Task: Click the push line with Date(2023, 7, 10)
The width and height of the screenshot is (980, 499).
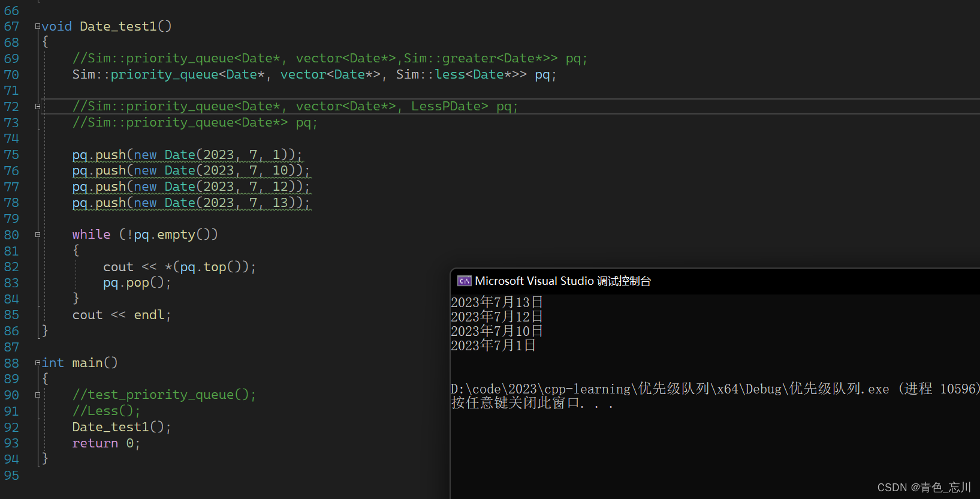Action: [x=191, y=170]
